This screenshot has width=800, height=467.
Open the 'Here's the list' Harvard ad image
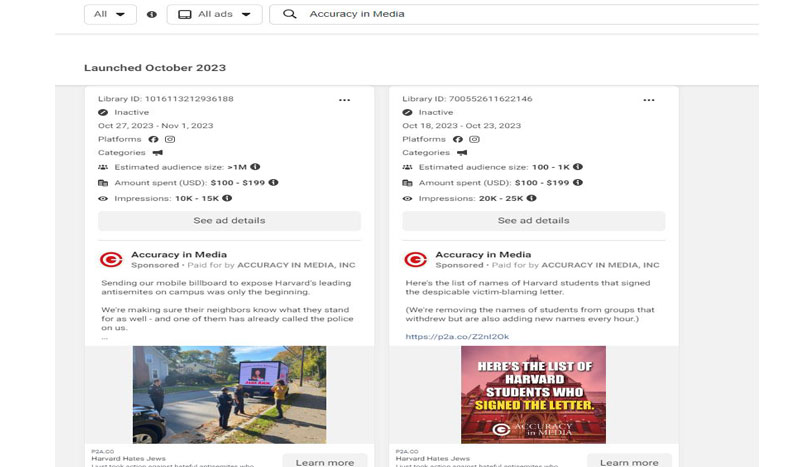click(x=533, y=394)
